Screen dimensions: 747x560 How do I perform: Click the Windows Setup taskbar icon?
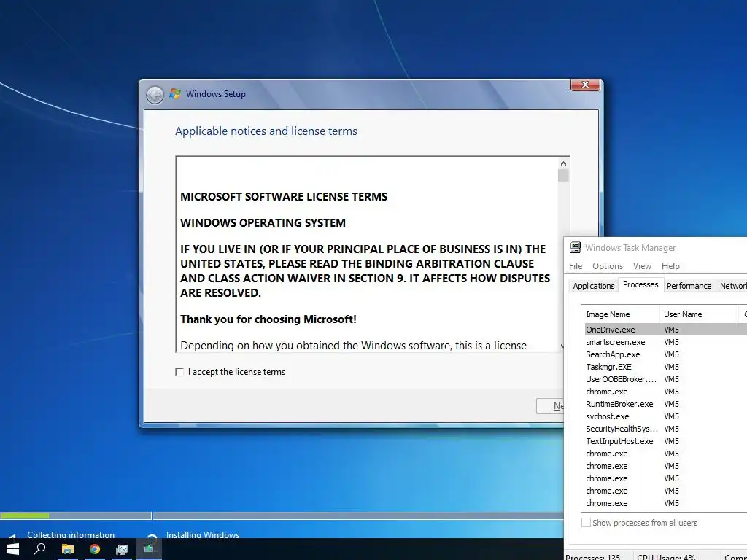[149, 549]
